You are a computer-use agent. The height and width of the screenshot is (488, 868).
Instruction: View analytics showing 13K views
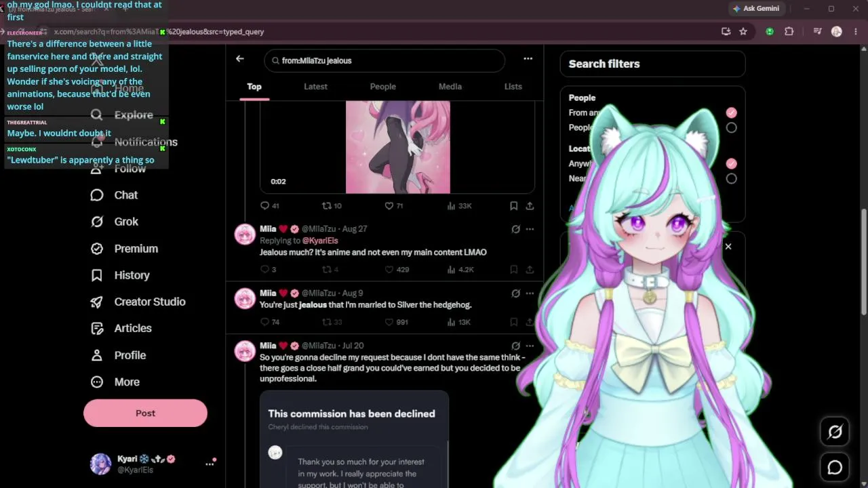point(459,323)
